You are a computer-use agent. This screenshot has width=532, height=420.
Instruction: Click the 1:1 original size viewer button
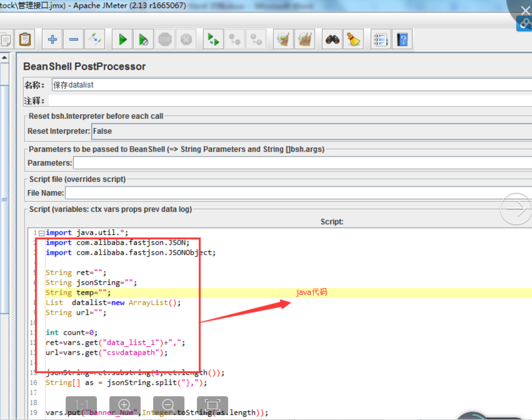pos(81,405)
